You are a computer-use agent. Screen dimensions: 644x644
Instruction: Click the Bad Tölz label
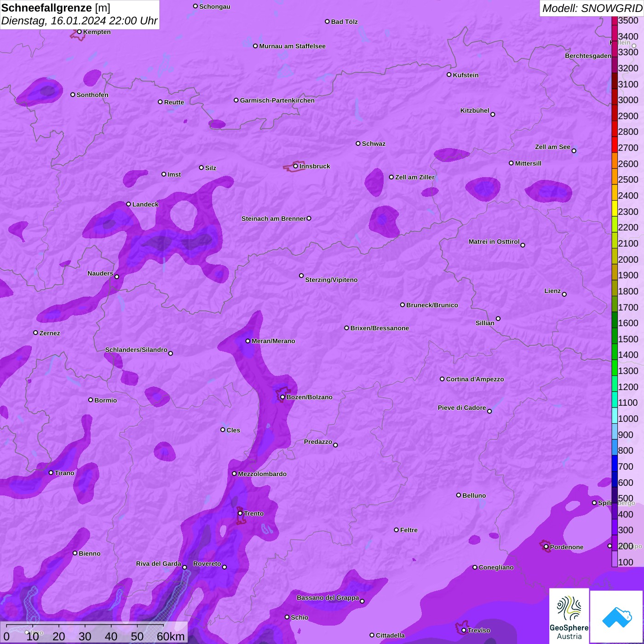pos(344,22)
